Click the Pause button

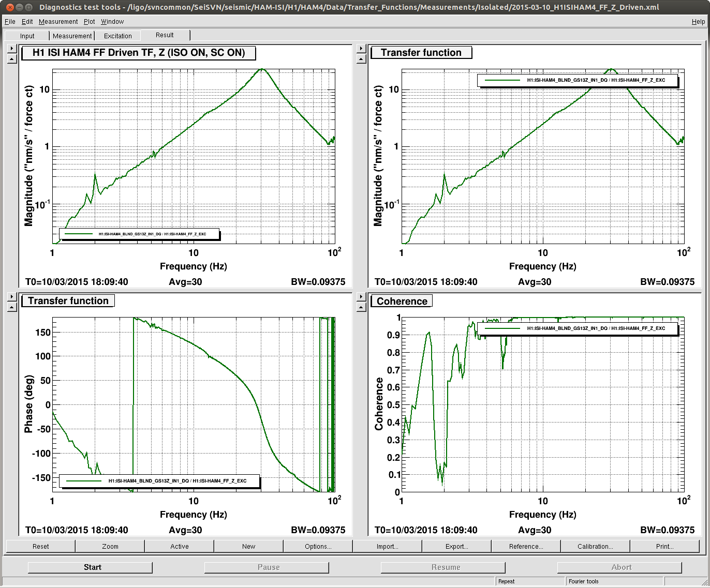coord(267,567)
